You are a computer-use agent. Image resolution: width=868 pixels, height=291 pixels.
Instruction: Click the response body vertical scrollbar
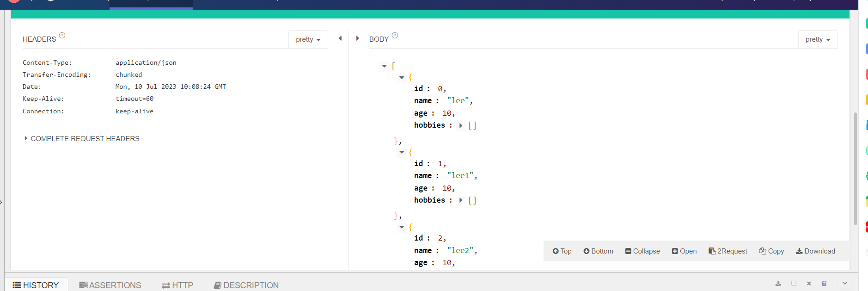[x=856, y=168]
